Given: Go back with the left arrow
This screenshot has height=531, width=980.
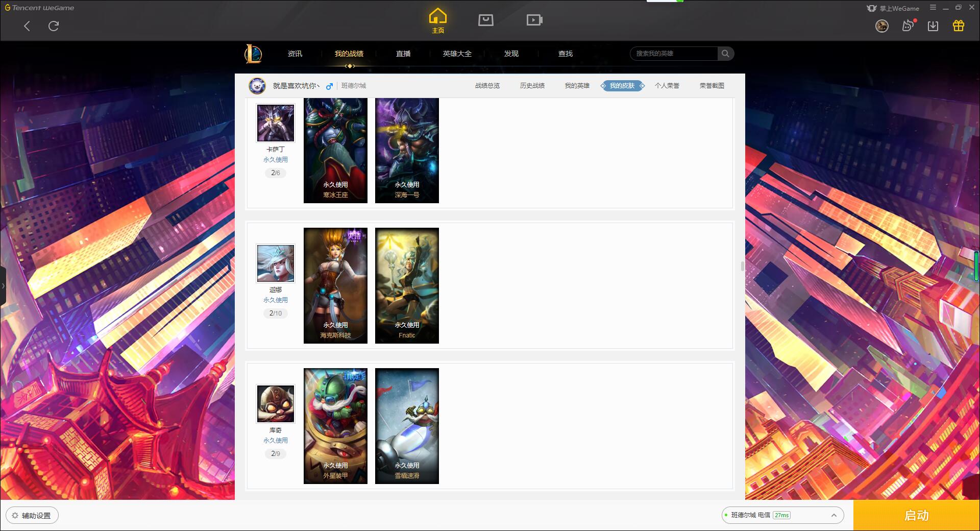Looking at the screenshot, I should point(27,26).
